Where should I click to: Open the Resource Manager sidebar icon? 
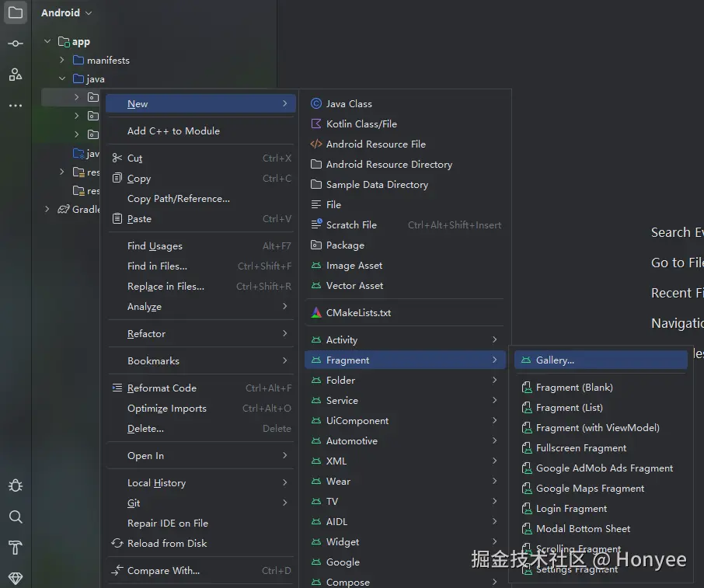click(x=16, y=75)
